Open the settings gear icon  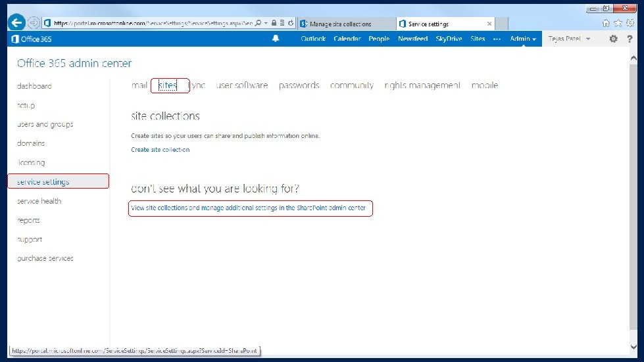coord(613,39)
